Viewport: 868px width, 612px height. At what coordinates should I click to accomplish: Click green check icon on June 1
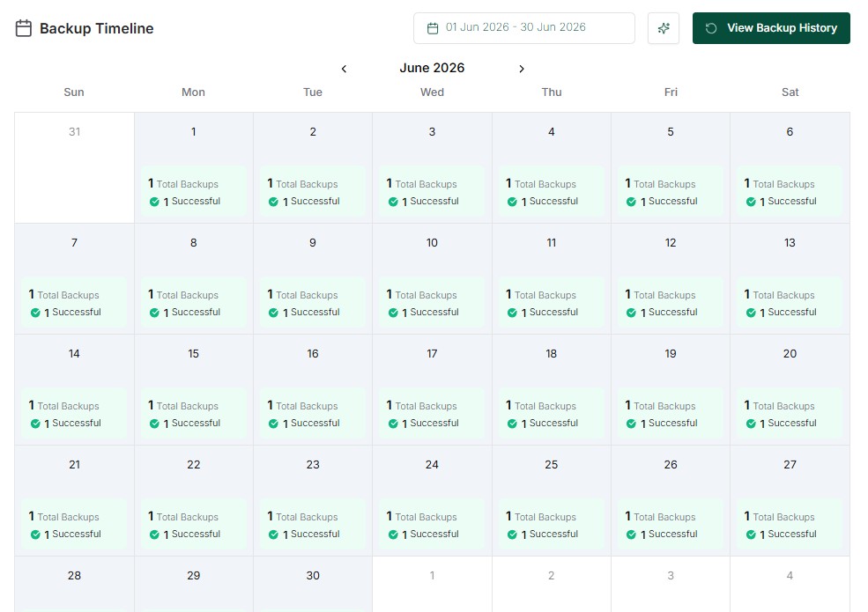pos(154,202)
